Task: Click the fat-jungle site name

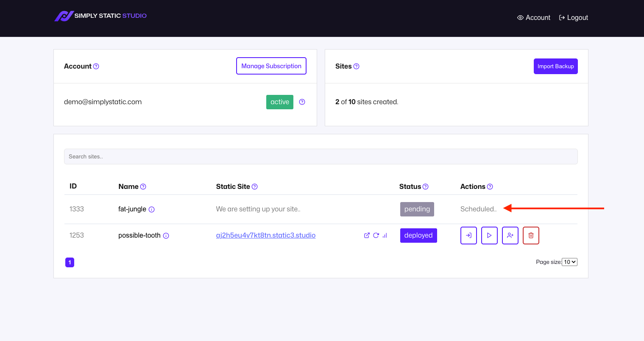Action: 132,209
